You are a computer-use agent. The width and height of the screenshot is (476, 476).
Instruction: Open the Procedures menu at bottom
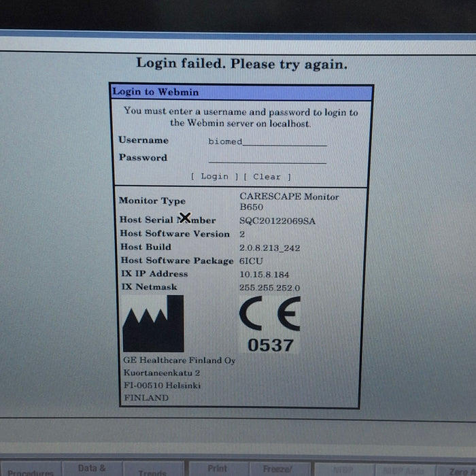(31, 472)
